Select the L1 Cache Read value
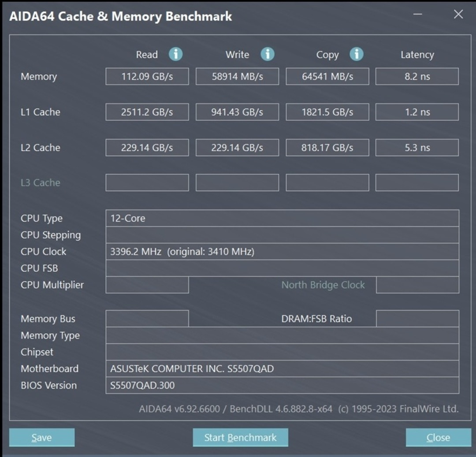Viewport: 476px width, 457px height. pos(147,112)
